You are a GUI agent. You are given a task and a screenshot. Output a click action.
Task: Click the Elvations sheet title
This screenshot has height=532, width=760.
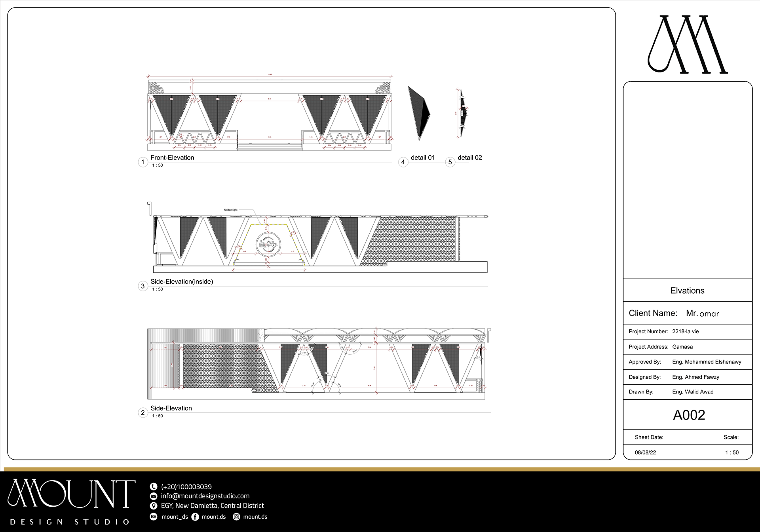[x=688, y=291]
